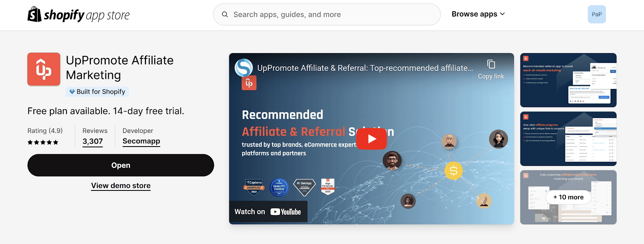Expand the Browse apps dropdown

point(478,14)
